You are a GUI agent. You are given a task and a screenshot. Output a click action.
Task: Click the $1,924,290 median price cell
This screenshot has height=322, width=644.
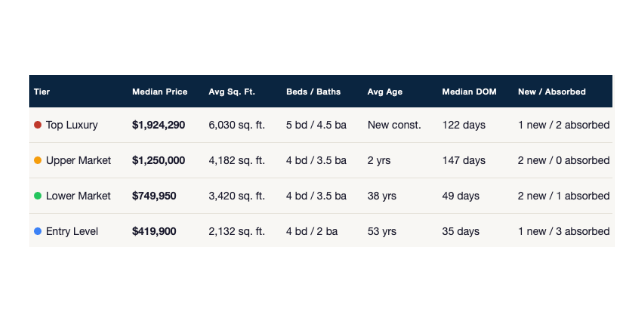pyautogui.click(x=158, y=125)
